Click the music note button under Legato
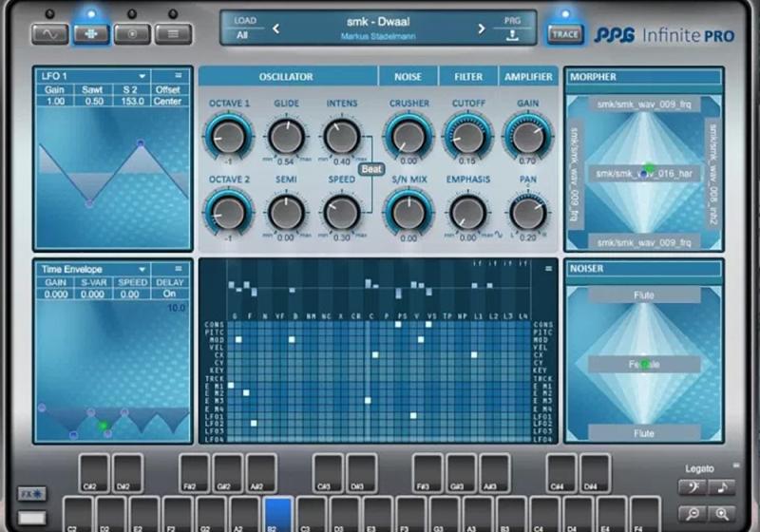This screenshot has width=760, height=532. click(x=721, y=487)
